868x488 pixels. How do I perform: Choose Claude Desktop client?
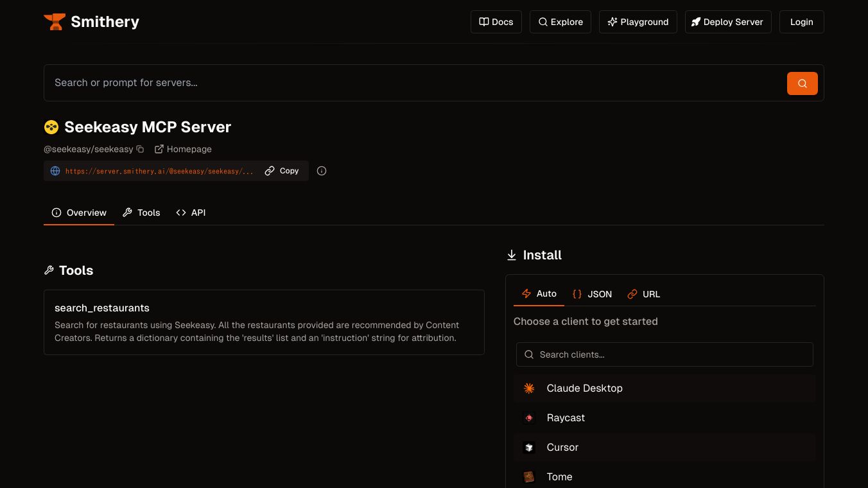pos(664,388)
